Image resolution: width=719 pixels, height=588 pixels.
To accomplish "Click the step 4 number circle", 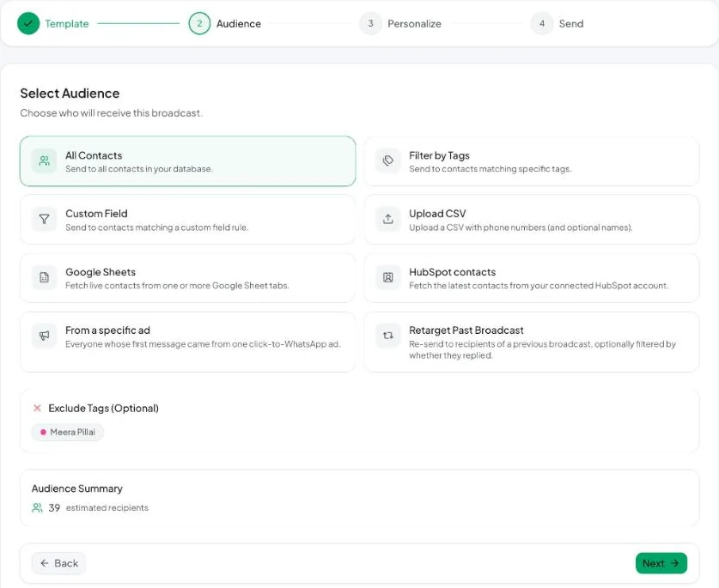I will pyautogui.click(x=542, y=23).
